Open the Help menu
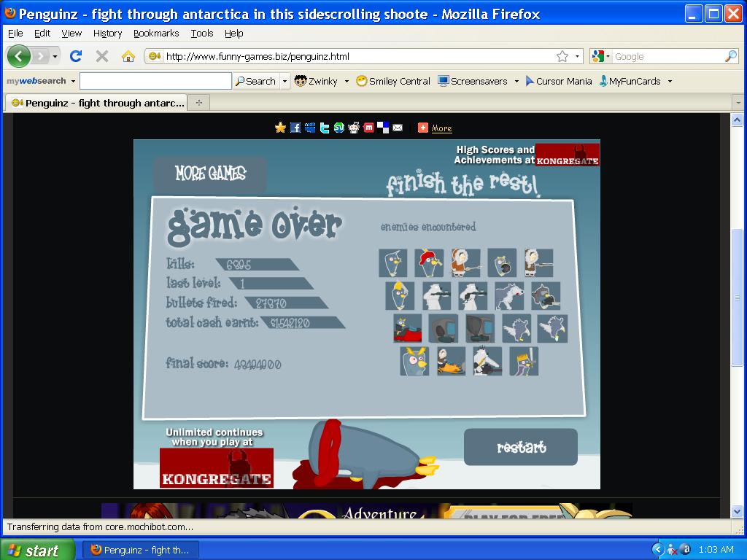 234,34
